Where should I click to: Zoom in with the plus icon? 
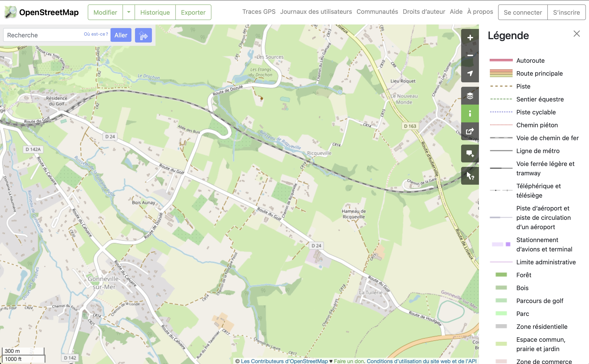pos(470,38)
